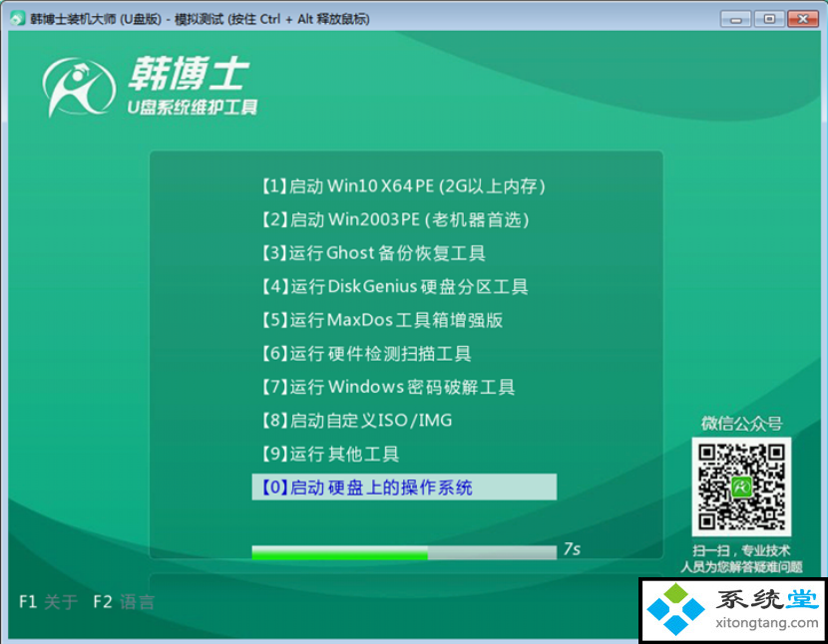Pick option 8 boot custom ISO/IMG
This screenshot has height=644, width=828.
357,420
